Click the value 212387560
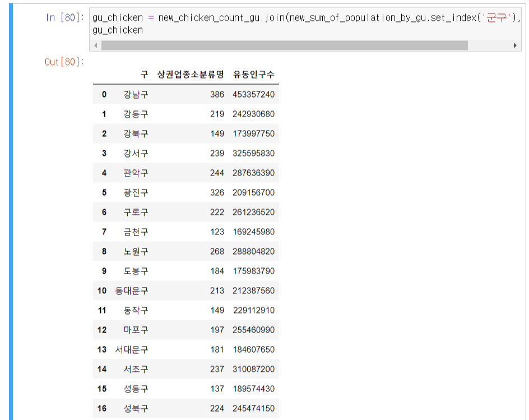 coord(253,290)
